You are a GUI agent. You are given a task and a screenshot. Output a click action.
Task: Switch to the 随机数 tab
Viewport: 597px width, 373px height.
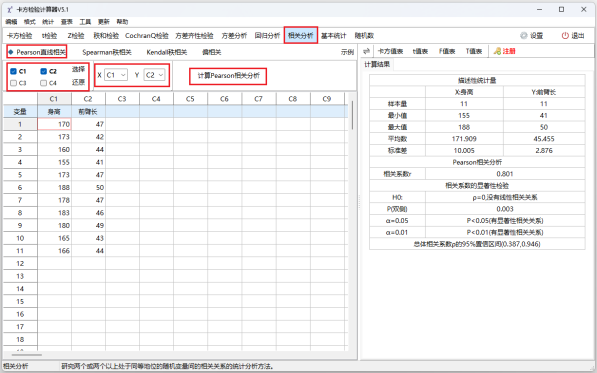point(364,36)
